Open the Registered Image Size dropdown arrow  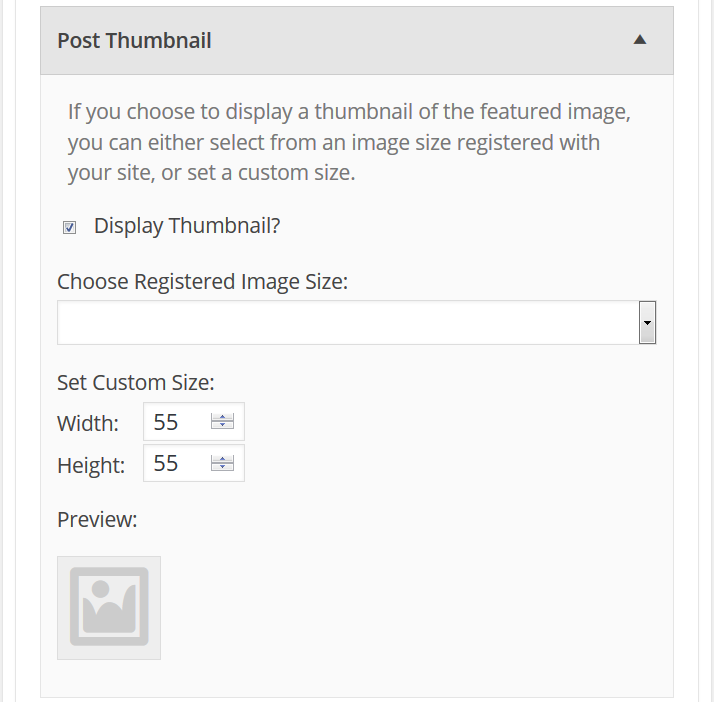(647, 322)
